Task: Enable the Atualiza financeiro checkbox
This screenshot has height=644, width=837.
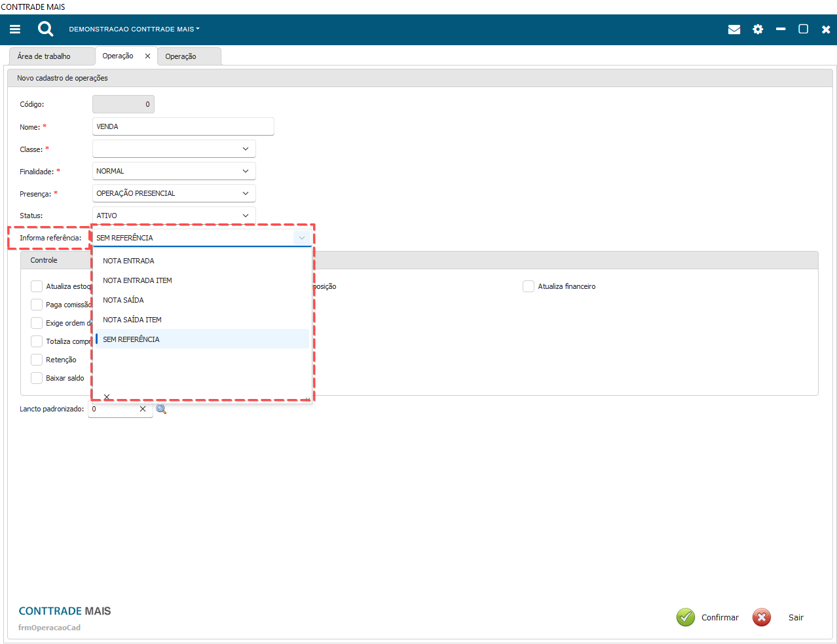Action: tap(529, 286)
